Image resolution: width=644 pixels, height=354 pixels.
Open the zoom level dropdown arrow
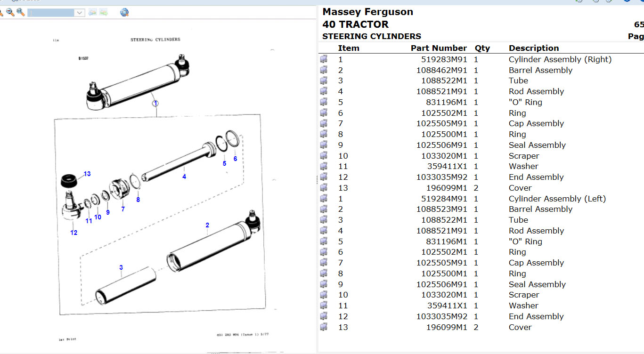tap(80, 13)
